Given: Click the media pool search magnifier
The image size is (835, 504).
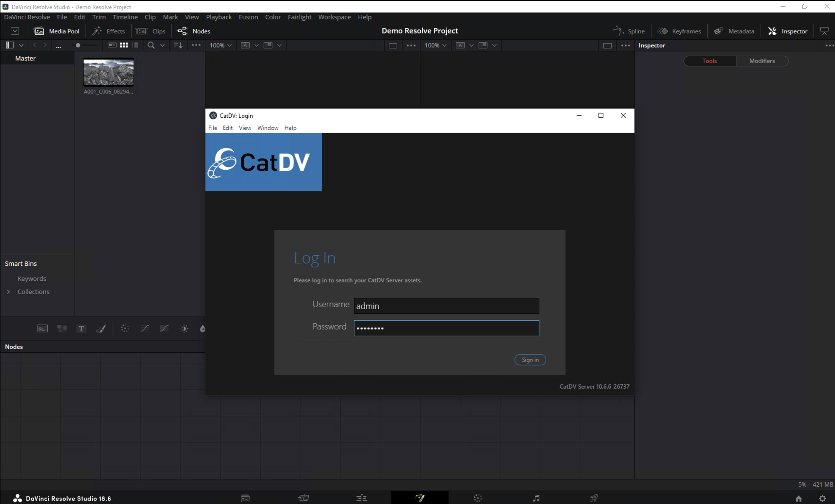Looking at the screenshot, I should (151, 45).
